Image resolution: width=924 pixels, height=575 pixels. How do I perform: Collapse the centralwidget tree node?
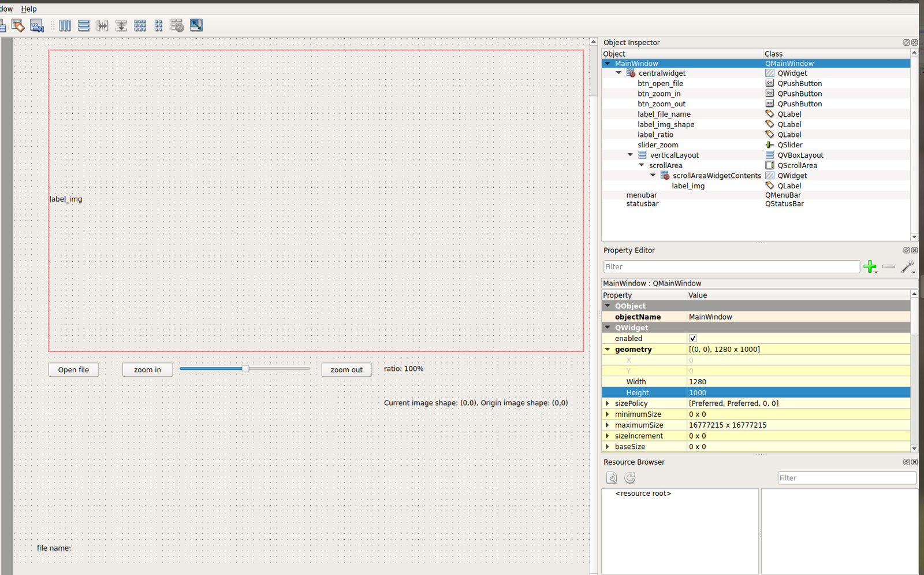(619, 73)
